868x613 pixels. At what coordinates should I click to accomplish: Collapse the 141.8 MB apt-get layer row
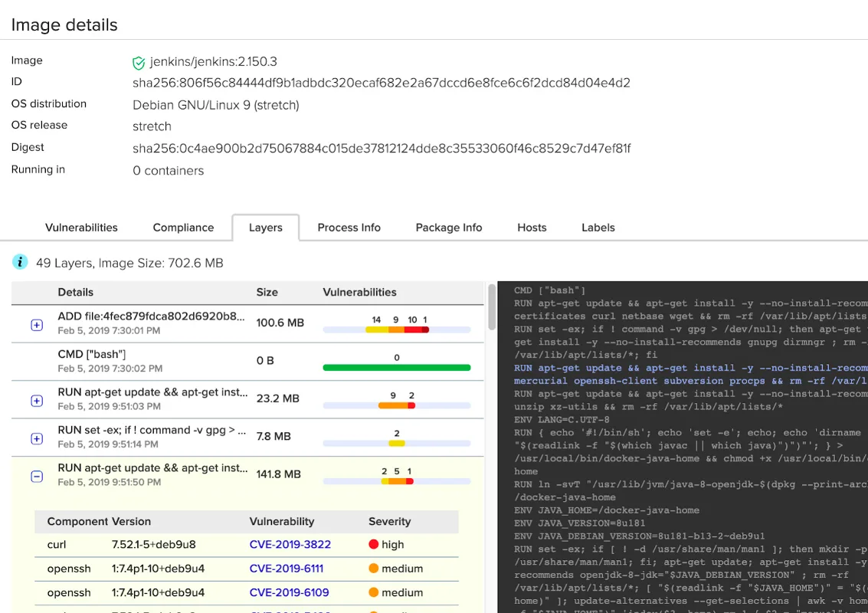point(37,476)
